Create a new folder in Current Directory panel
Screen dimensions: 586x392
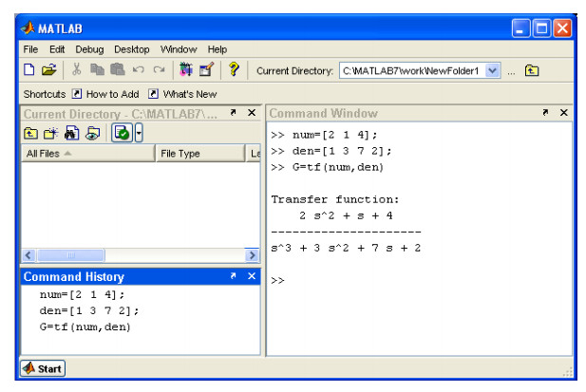pyautogui.click(x=51, y=133)
